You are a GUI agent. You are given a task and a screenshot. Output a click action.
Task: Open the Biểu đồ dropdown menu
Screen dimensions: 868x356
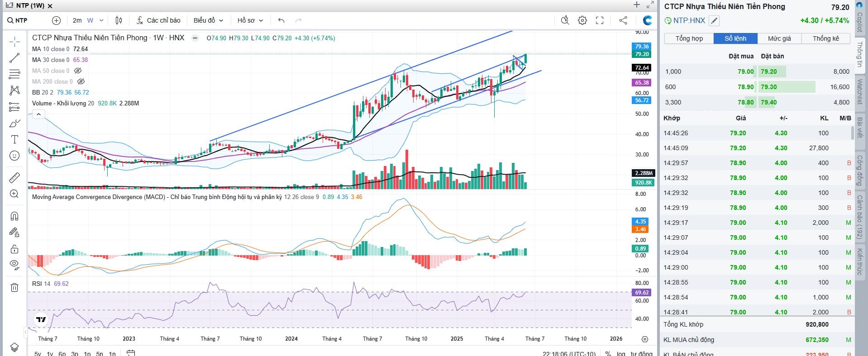tap(208, 20)
